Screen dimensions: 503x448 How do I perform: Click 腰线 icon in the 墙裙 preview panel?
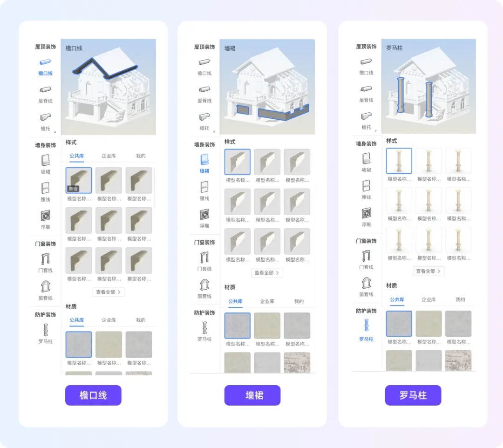[x=204, y=187]
